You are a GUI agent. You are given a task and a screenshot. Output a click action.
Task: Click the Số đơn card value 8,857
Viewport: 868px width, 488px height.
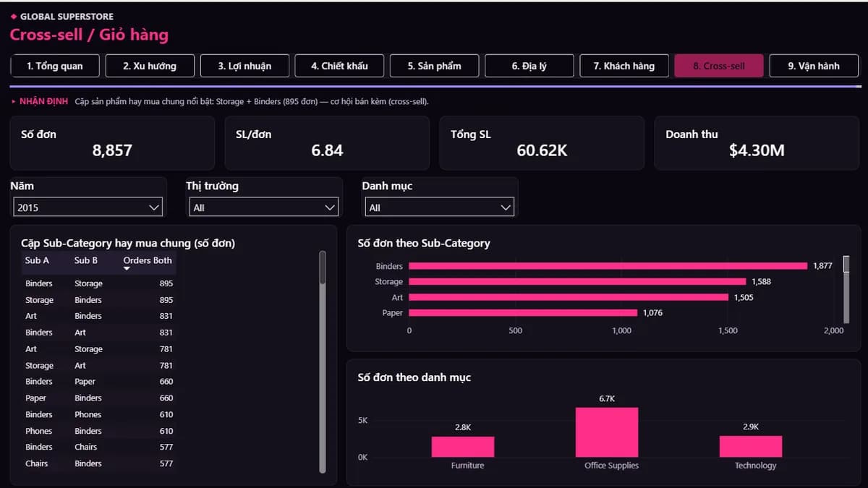pyautogui.click(x=112, y=150)
